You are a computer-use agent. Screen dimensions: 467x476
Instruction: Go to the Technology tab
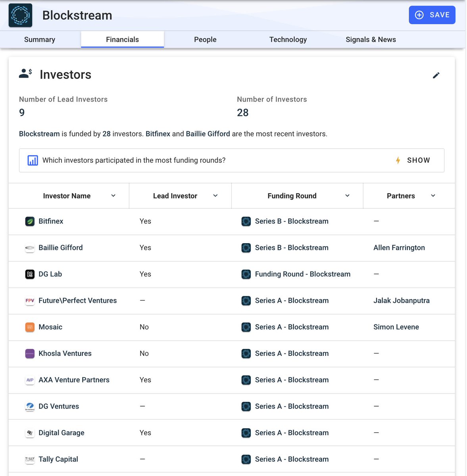click(x=288, y=40)
